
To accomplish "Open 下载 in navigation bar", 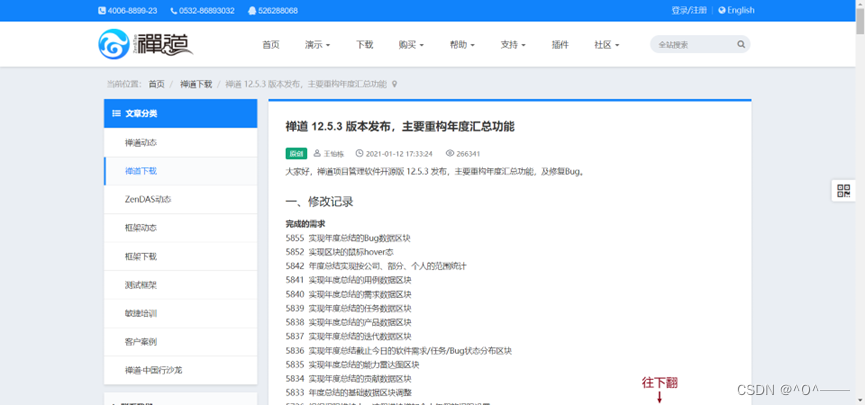I will [x=365, y=45].
